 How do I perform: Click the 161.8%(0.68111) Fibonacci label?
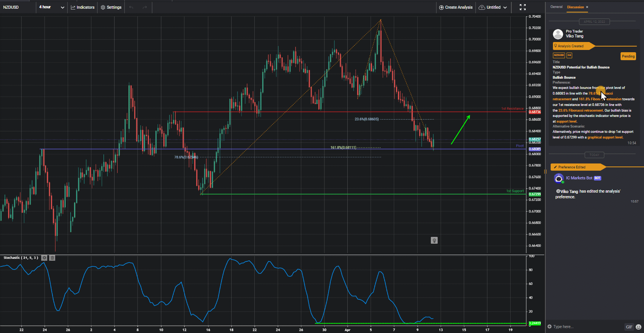coord(343,148)
